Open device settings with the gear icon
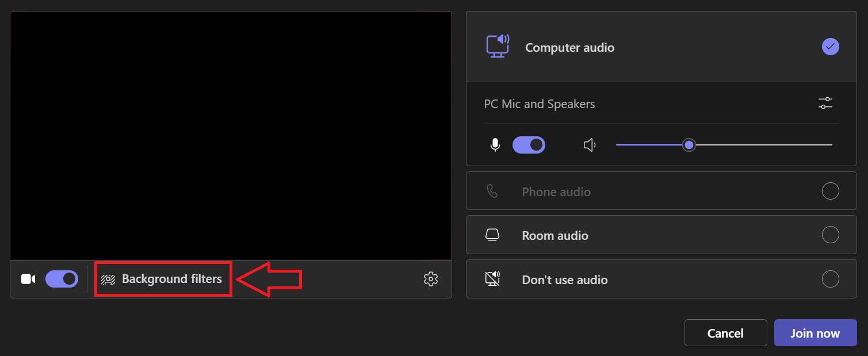 pos(430,279)
